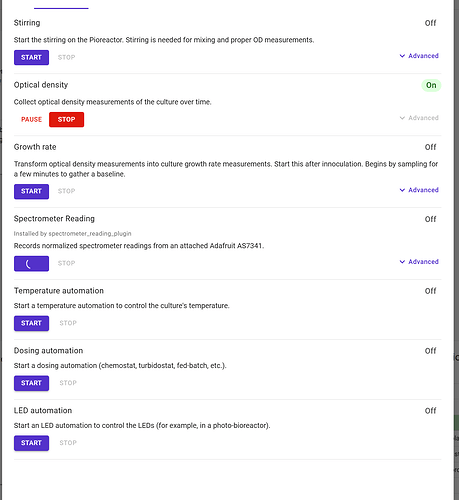
Task: Pause Optical density readings
Action: click(31, 120)
